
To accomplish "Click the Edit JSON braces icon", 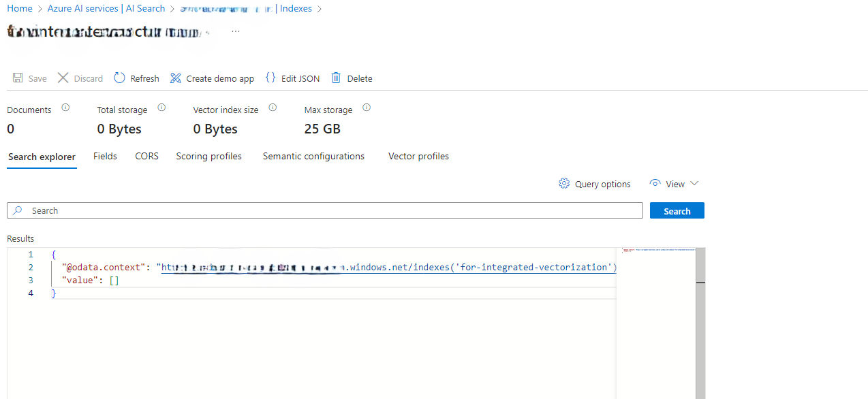I will point(270,78).
